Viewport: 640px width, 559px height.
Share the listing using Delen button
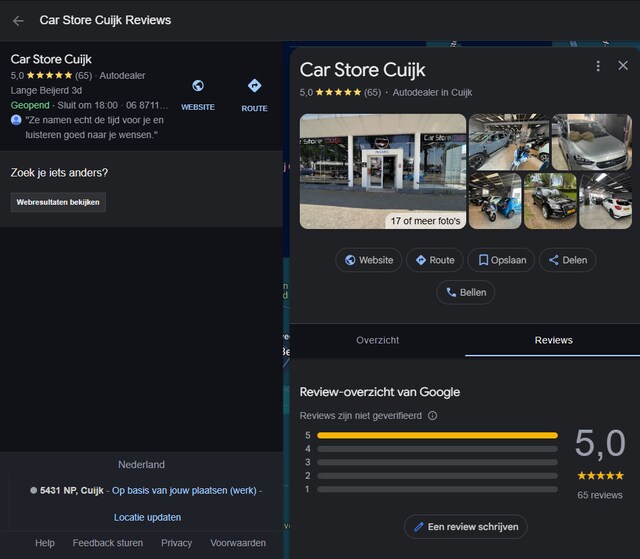(x=567, y=260)
